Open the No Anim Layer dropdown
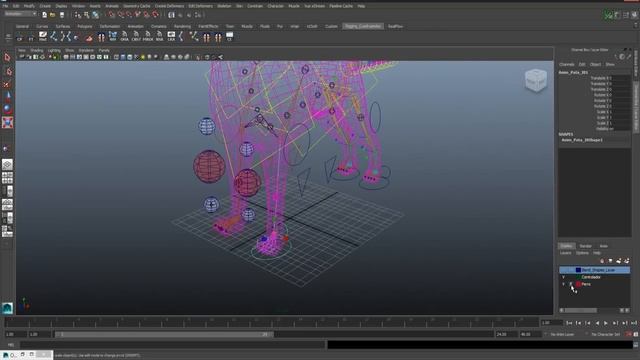This screenshot has height=360, width=640. pyautogui.click(x=562, y=334)
